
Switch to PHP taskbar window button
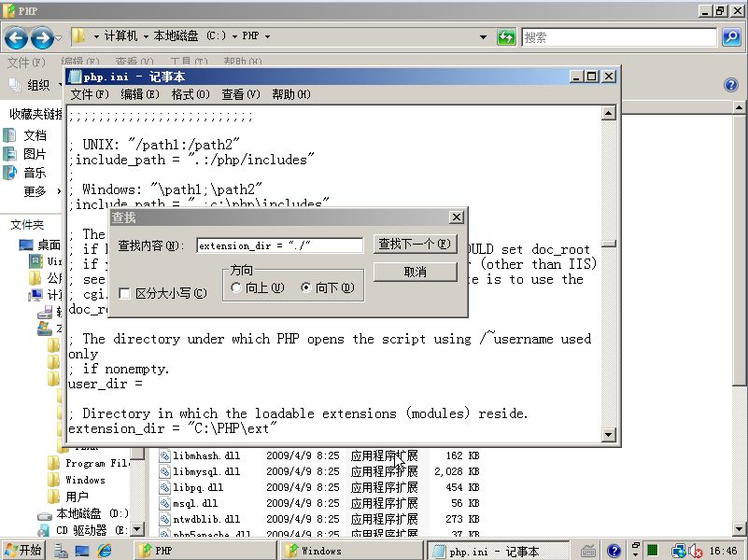coord(206,551)
